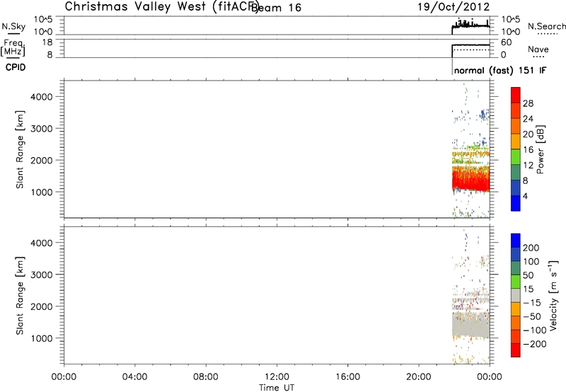Click the 18 MHz frequency tick label
Screen dimensions: 566x392
pos(47,42)
